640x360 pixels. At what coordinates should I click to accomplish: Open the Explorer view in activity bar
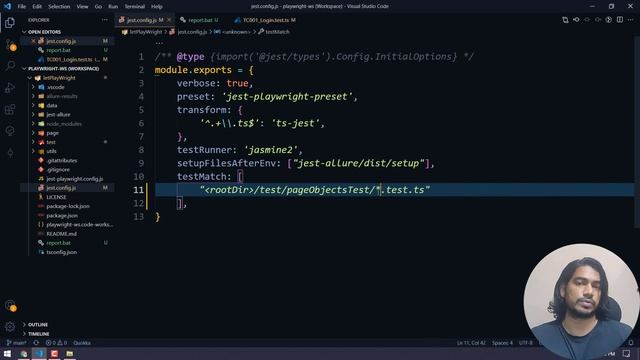tap(10, 22)
